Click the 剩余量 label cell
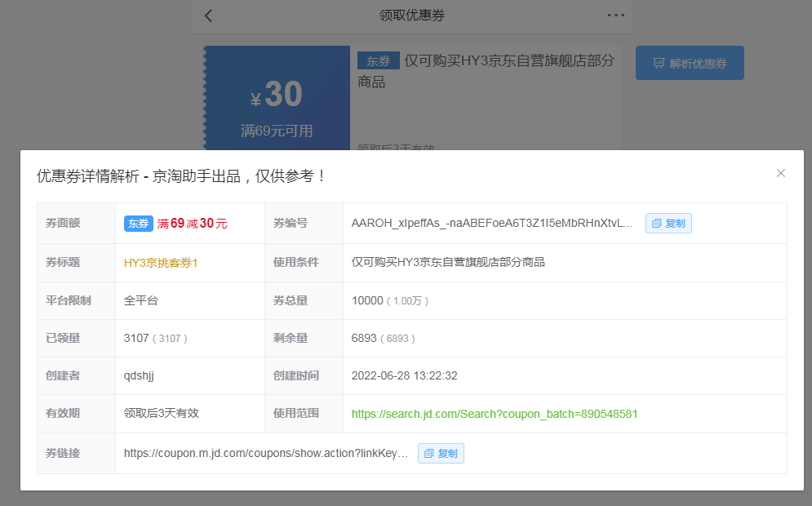The height and width of the screenshot is (506, 812). [x=304, y=338]
